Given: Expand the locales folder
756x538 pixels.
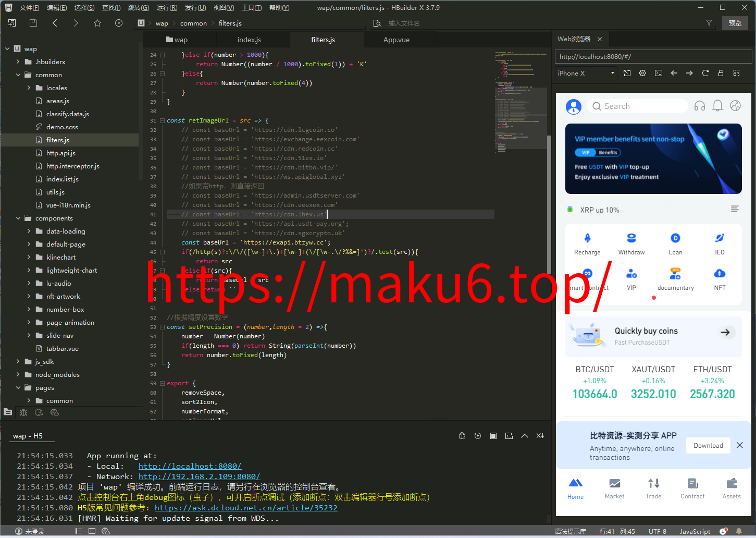Looking at the screenshot, I should tap(29, 88).
